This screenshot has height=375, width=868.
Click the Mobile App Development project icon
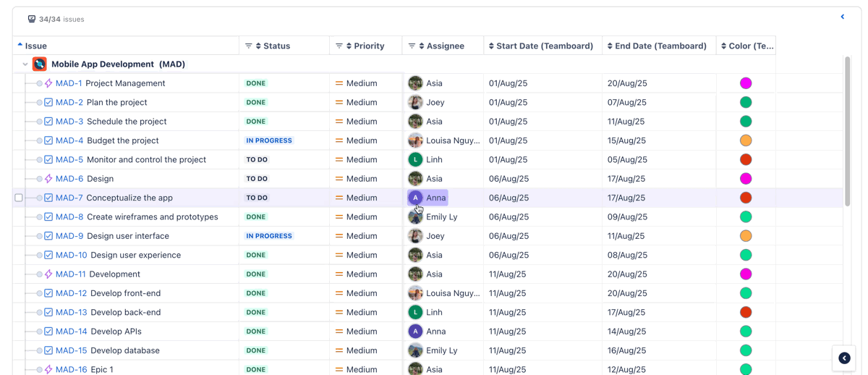pos(40,64)
